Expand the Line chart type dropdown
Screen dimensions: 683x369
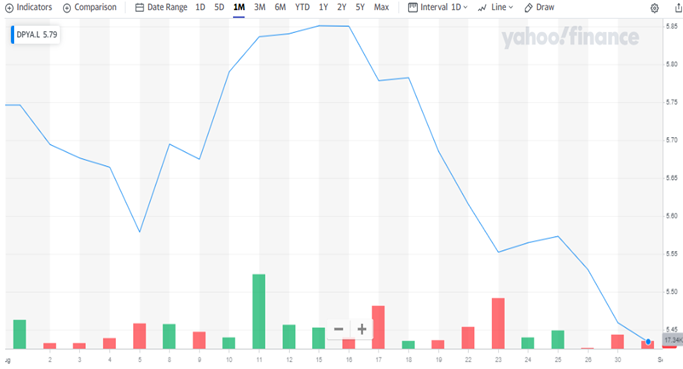pyautogui.click(x=495, y=7)
